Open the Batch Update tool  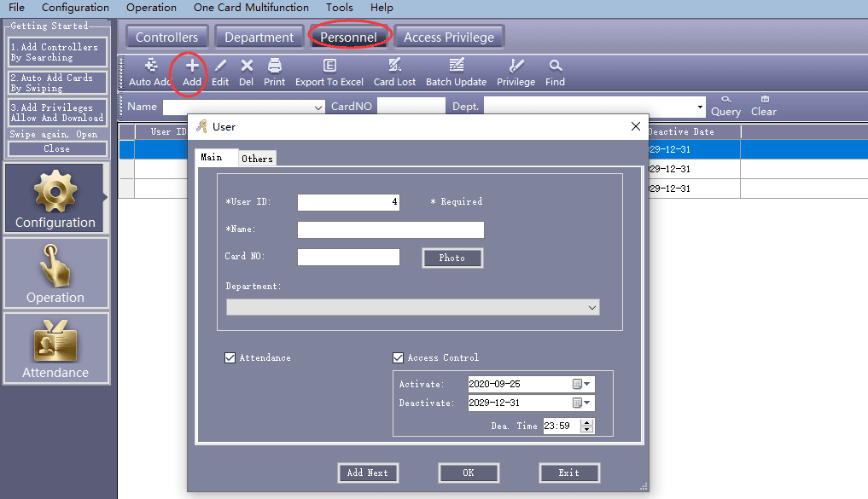[x=456, y=66]
